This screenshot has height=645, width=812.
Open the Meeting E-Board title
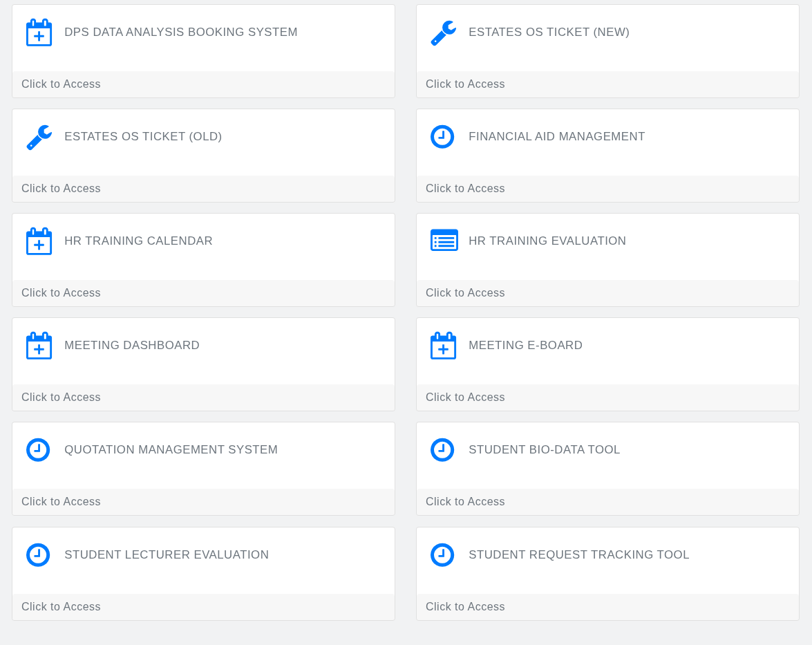coord(526,345)
